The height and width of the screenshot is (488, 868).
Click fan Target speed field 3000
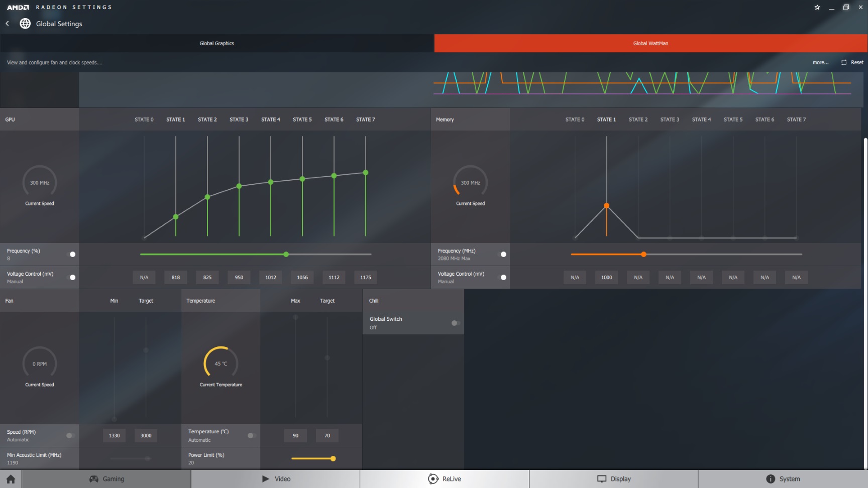click(x=146, y=435)
